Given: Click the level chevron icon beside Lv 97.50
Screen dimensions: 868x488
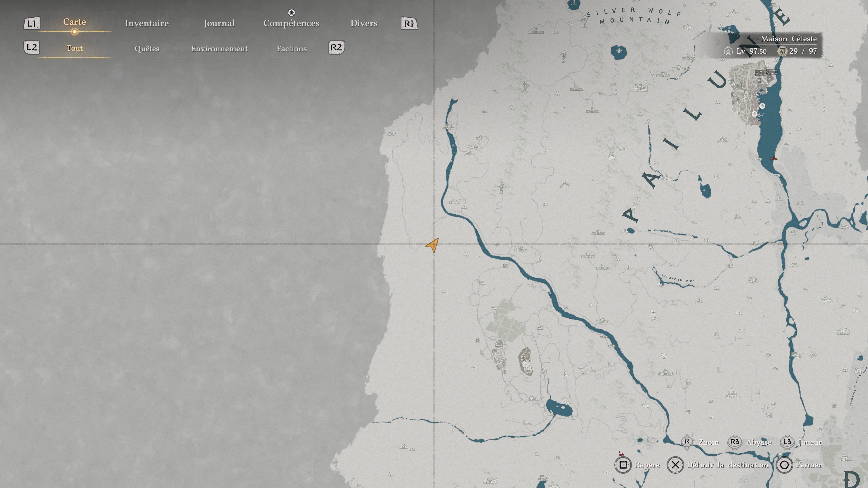Looking at the screenshot, I should click(728, 51).
